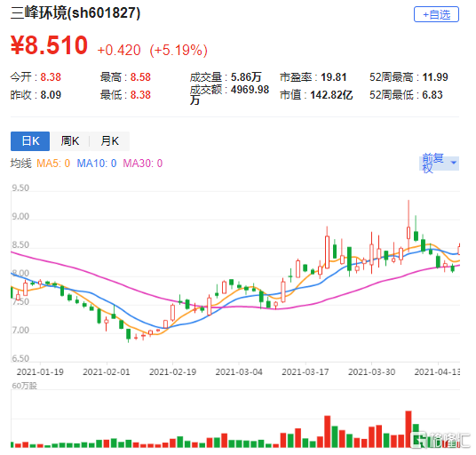The height and width of the screenshot is (455, 476).
Task: Click the 成交量 value 5.86万
Action: [x=246, y=77]
